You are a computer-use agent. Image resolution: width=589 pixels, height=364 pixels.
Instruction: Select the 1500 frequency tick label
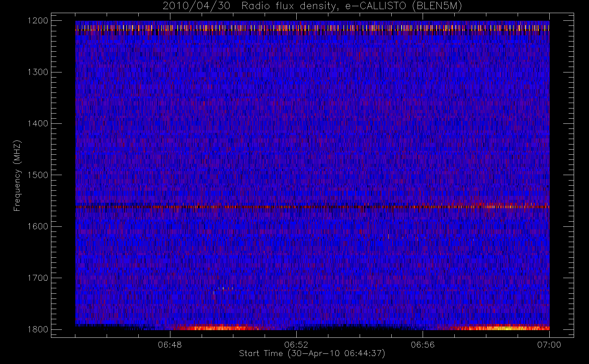pyautogui.click(x=38, y=175)
